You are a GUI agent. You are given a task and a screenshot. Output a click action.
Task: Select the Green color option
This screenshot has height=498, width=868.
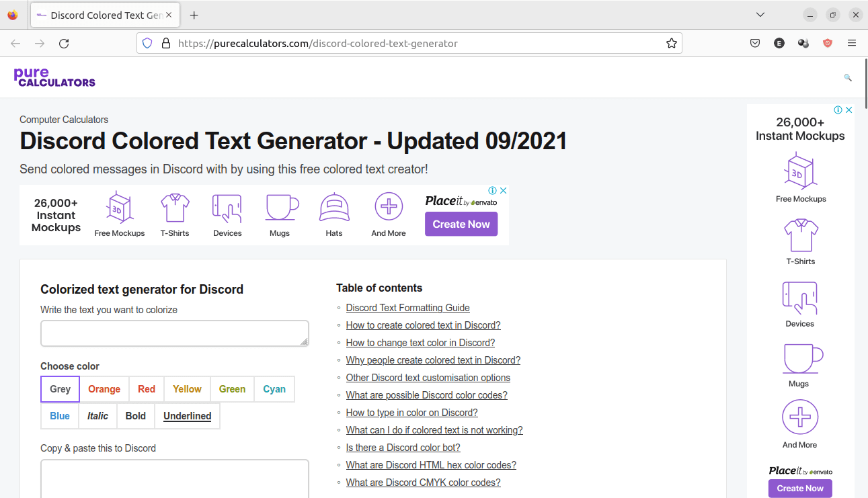[232, 389]
